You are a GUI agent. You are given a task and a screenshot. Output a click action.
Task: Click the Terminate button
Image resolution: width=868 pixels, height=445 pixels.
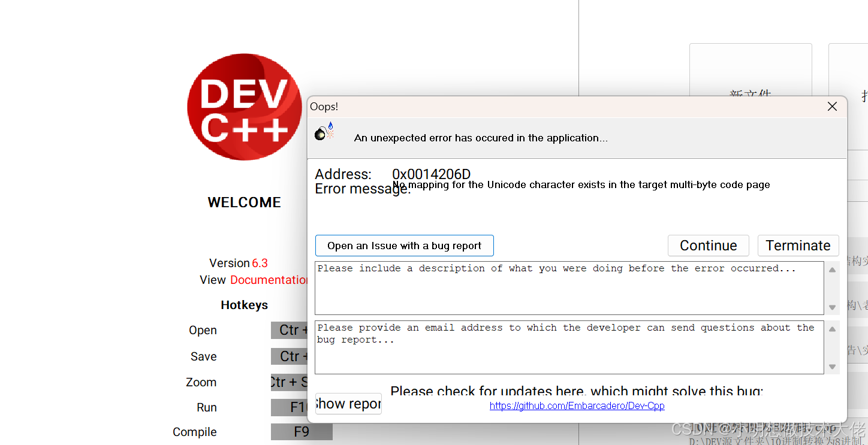[798, 246]
